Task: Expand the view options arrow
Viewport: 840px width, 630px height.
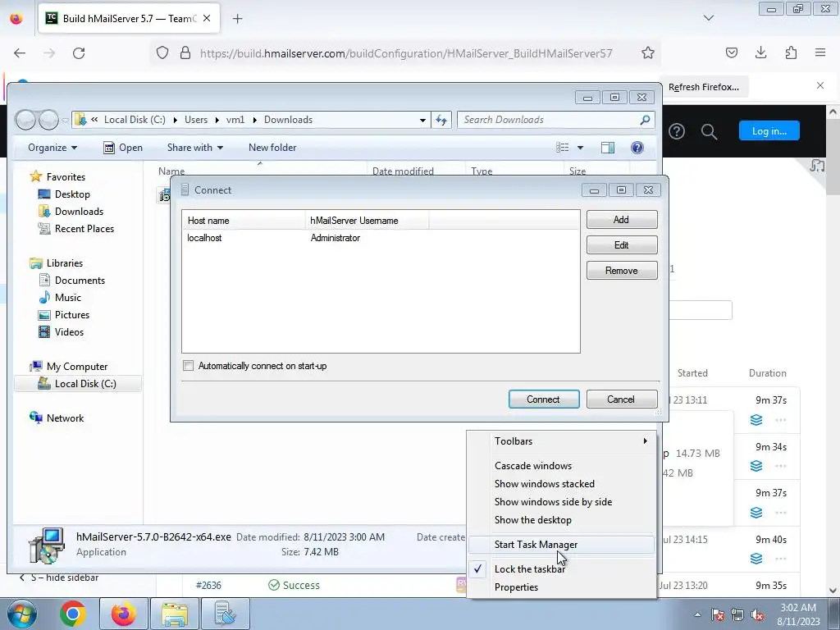Action: tap(580, 148)
